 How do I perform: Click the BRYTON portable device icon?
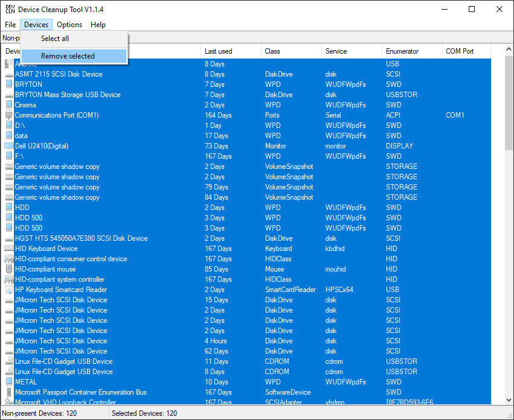pos(9,84)
